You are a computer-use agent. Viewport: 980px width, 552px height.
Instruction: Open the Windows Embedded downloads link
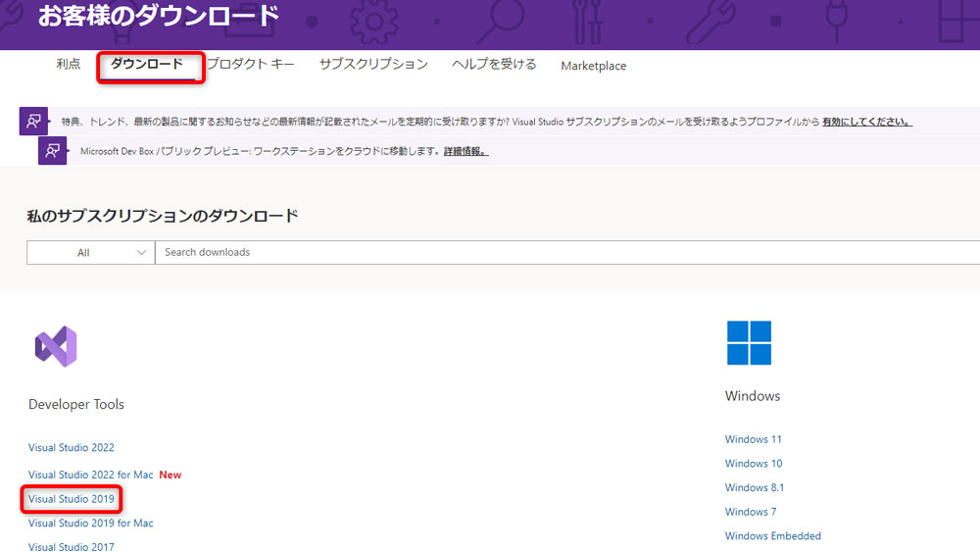point(772,535)
